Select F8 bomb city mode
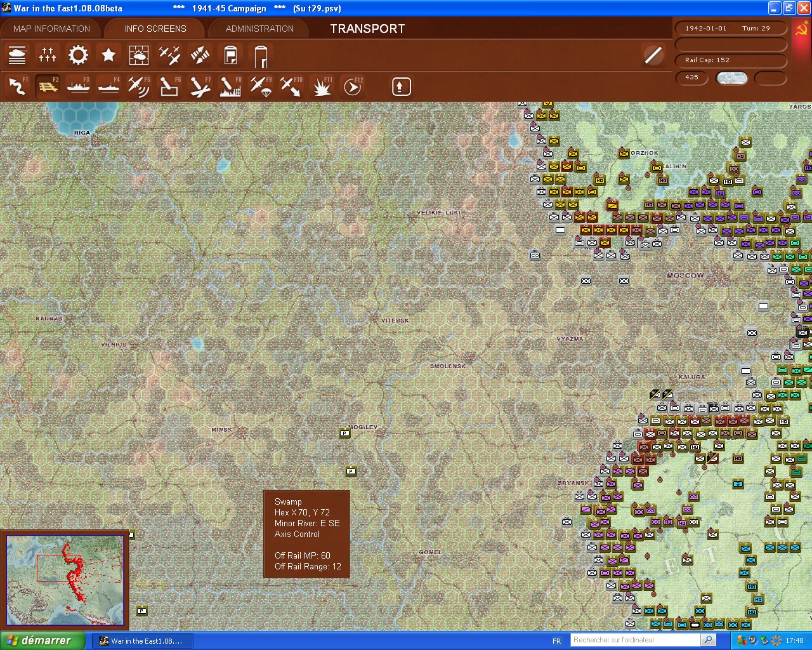Viewport: 812px width, 650px height. point(230,86)
